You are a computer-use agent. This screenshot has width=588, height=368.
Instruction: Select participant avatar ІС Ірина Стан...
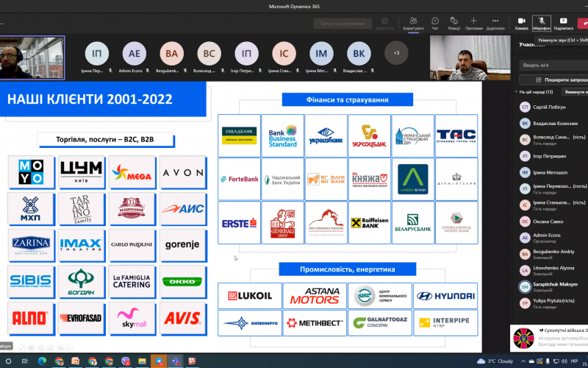point(284,54)
